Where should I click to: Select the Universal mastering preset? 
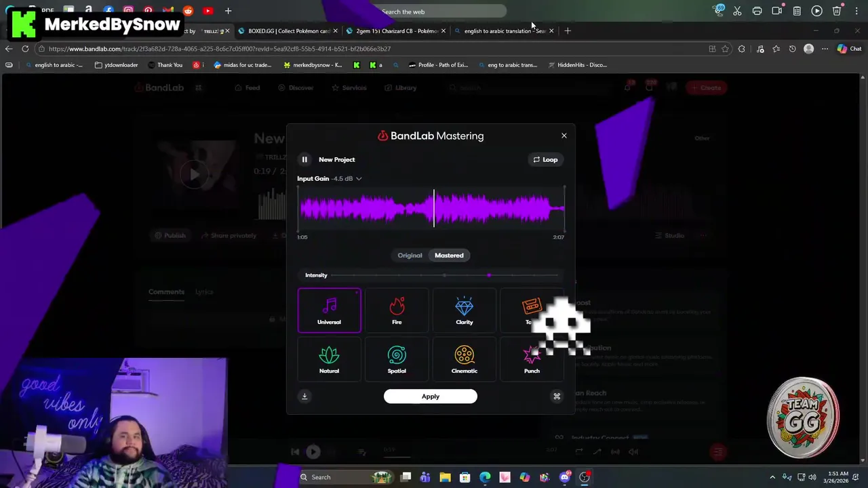pyautogui.click(x=329, y=310)
